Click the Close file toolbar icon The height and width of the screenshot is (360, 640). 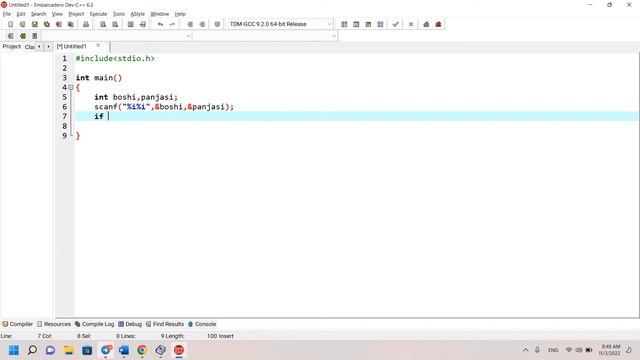[59, 24]
